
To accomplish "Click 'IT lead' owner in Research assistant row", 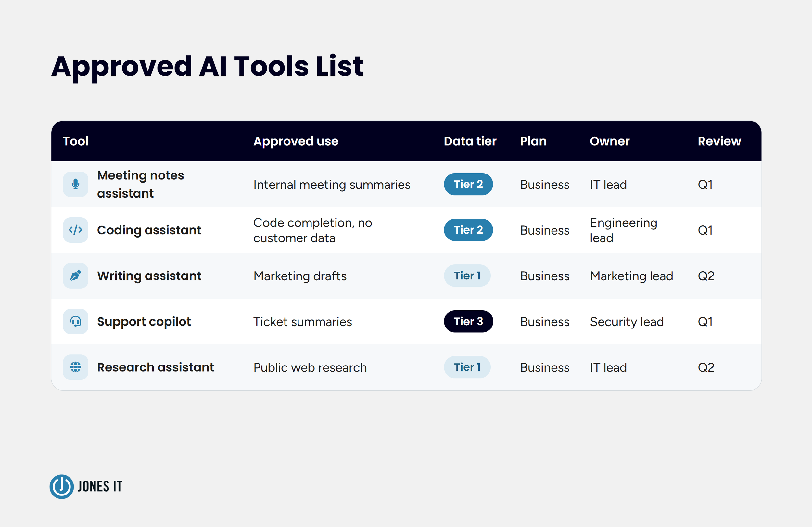I will (608, 367).
